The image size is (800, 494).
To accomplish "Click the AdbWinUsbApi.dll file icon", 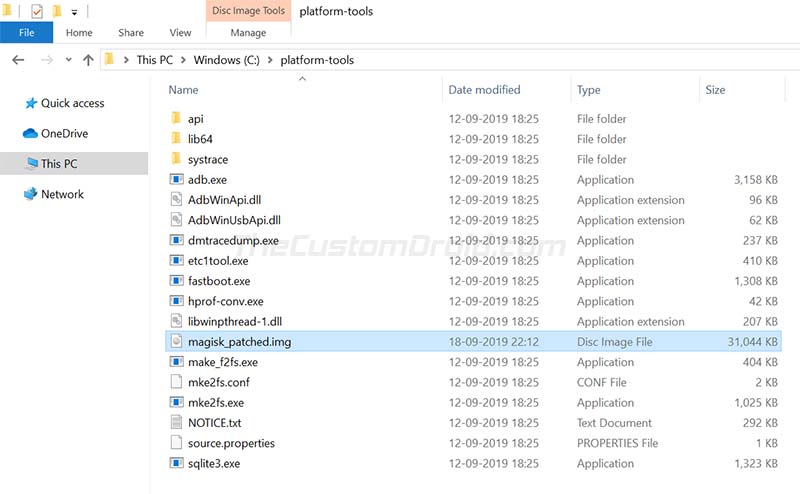I will (x=176, y=220).
